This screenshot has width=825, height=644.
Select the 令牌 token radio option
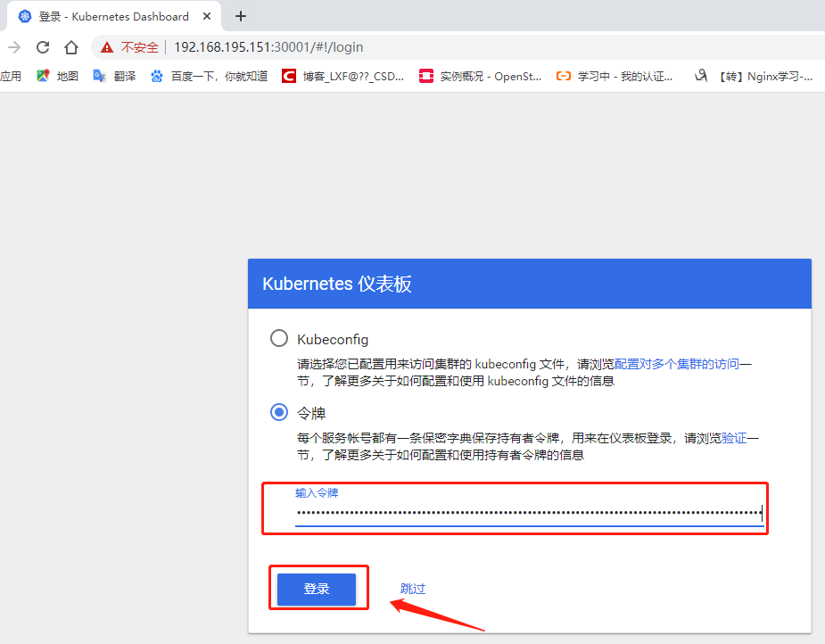tap(279, 412)
